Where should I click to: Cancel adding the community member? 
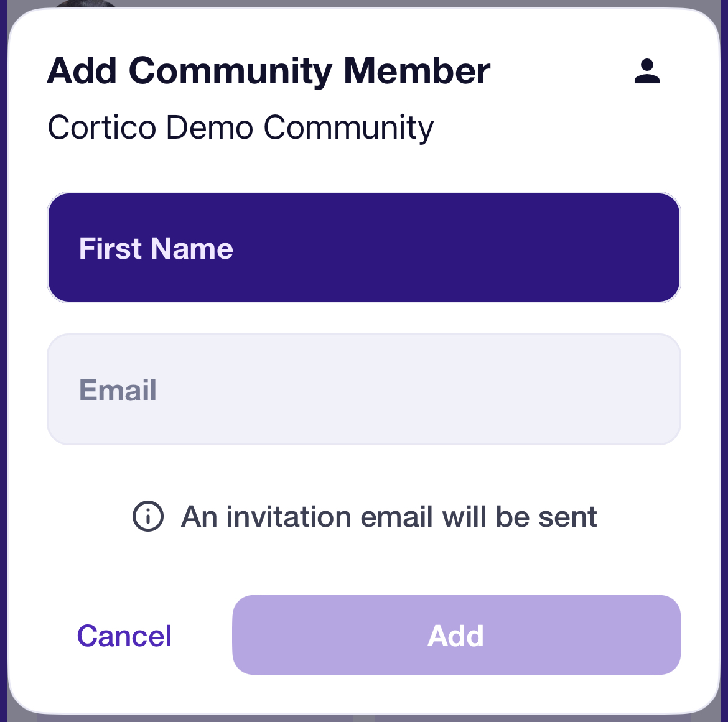pyautogui.click(x=124, y=635)
